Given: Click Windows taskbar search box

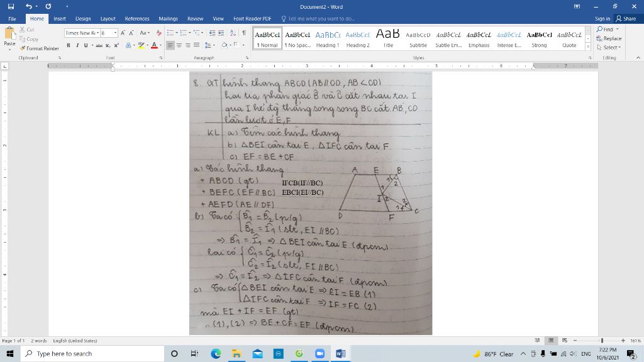Looking at the screenshot, I should tap(92, 353).
